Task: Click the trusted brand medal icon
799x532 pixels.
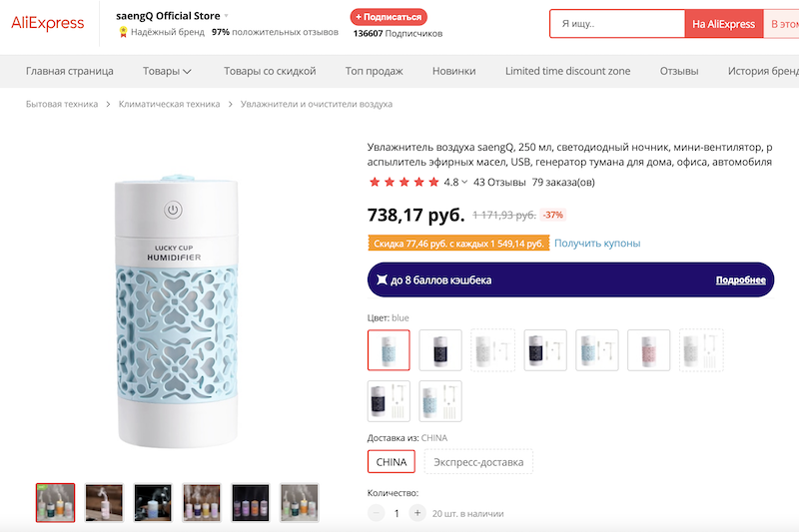Action: 123,32
